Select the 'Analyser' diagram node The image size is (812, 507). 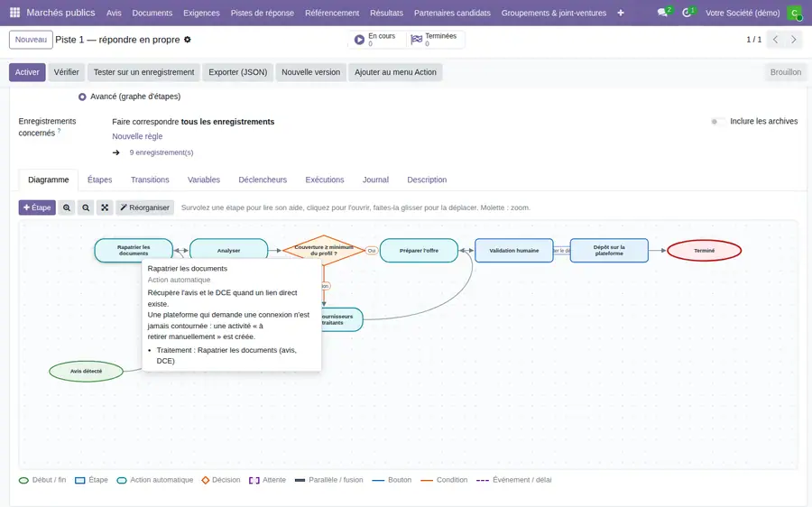(228, 251)
